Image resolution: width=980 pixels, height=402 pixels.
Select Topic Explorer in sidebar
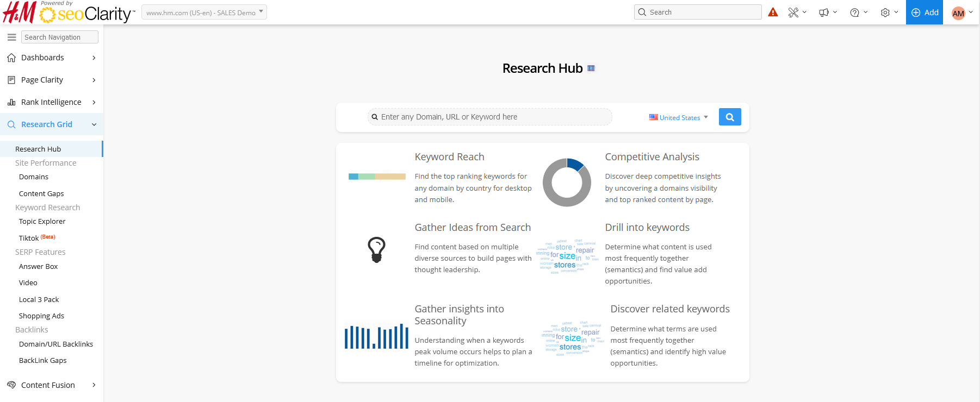[x=42, y=222]
